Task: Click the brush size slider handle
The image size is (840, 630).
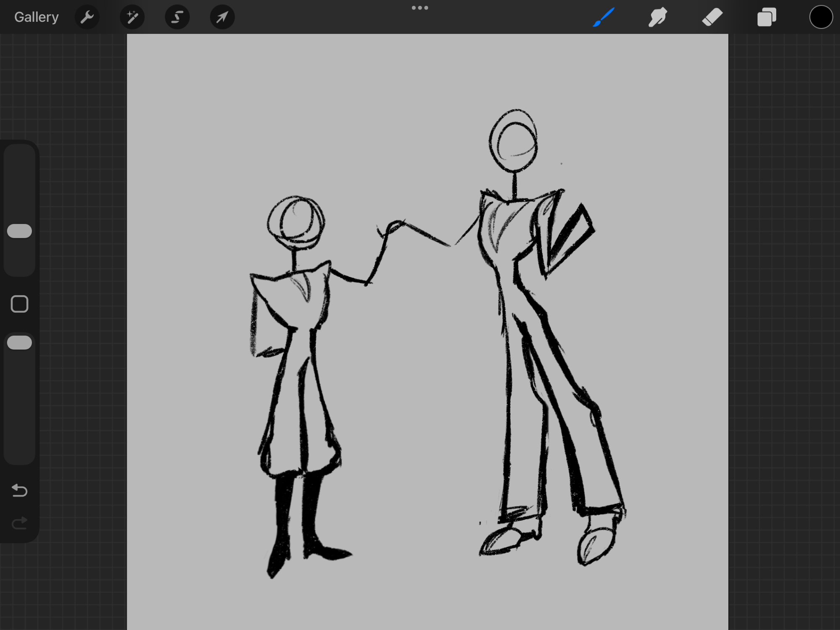Action: coord(19,231)
